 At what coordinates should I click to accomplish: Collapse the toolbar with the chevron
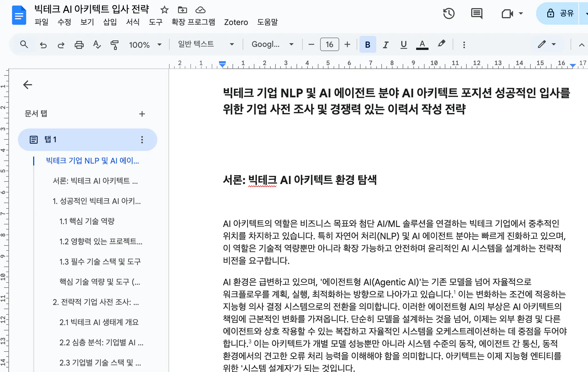pyautogui.click(x=581, y=44)
